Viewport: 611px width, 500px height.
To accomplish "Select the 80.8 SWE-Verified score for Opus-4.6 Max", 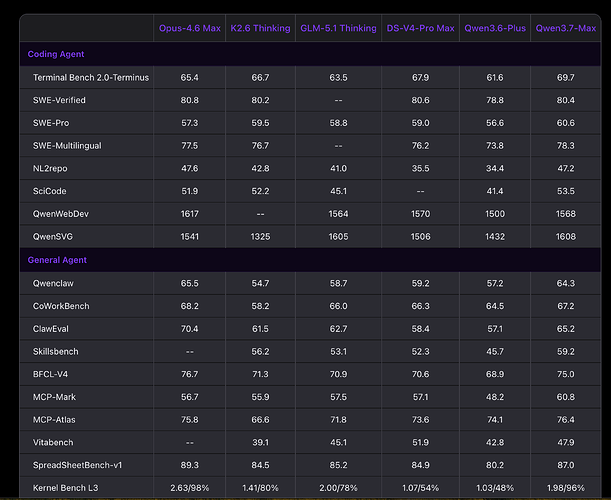I will tap(190, 100).
